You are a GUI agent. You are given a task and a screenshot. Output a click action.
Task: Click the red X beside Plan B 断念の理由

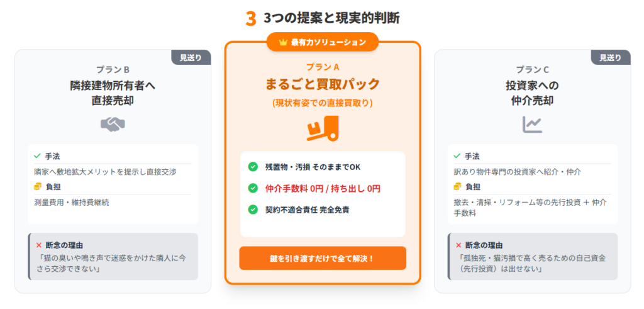39,245
